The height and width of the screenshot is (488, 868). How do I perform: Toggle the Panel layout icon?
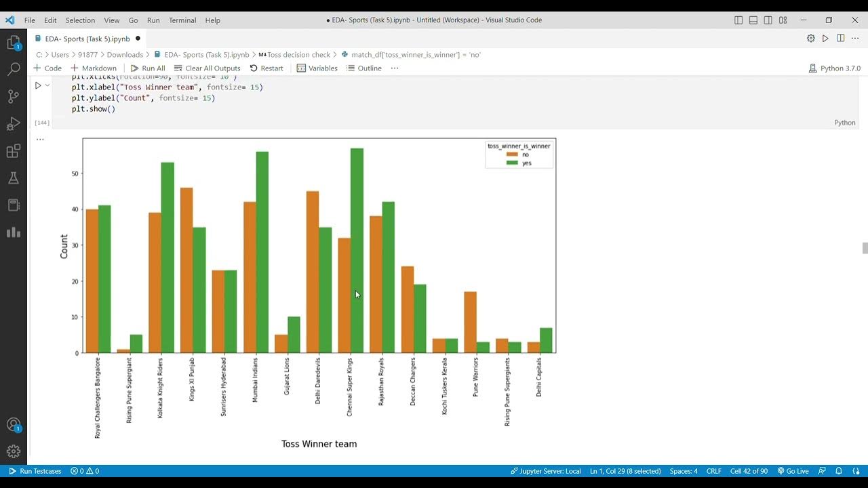[x=753, y=20]
